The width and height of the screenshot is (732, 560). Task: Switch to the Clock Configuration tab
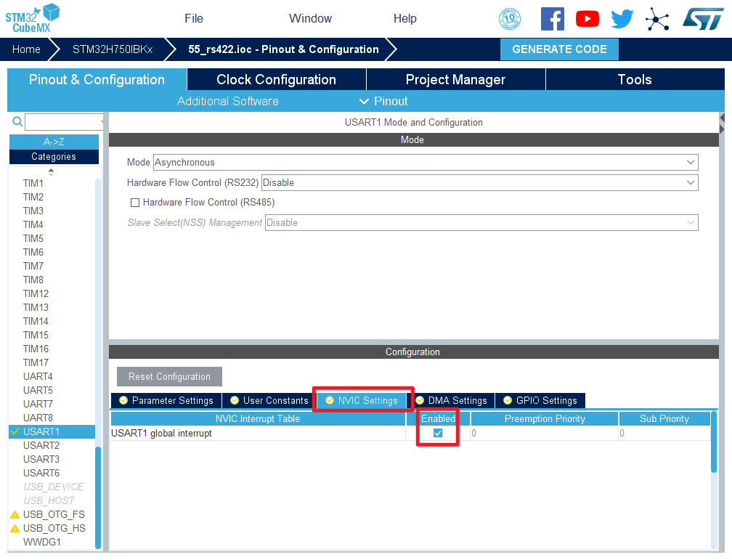(276, 80)
